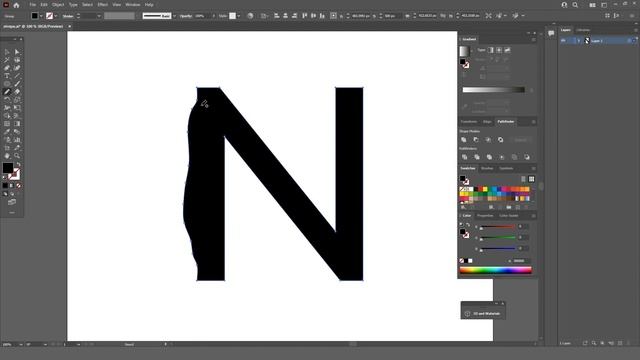
Task: Click the 3D and Materials panel button
Action: pyautogui.click(x=483, y=313)
